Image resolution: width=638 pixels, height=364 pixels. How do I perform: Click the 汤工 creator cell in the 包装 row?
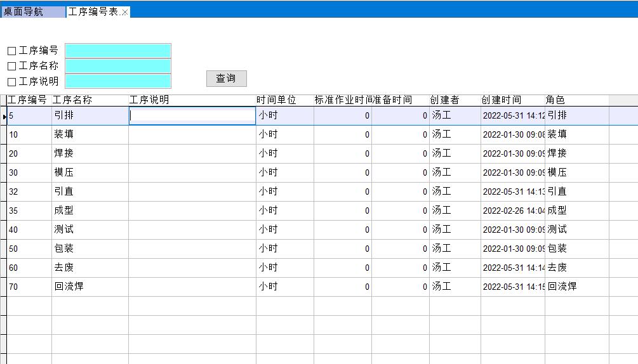(x=455, y=249)
